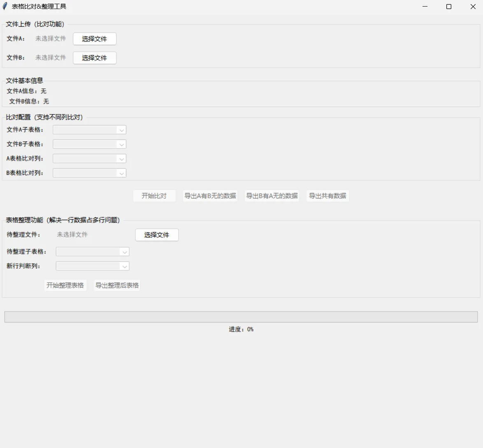
Task: Click 未选择文件 text next to 文件A
Action: coord(51,39)
